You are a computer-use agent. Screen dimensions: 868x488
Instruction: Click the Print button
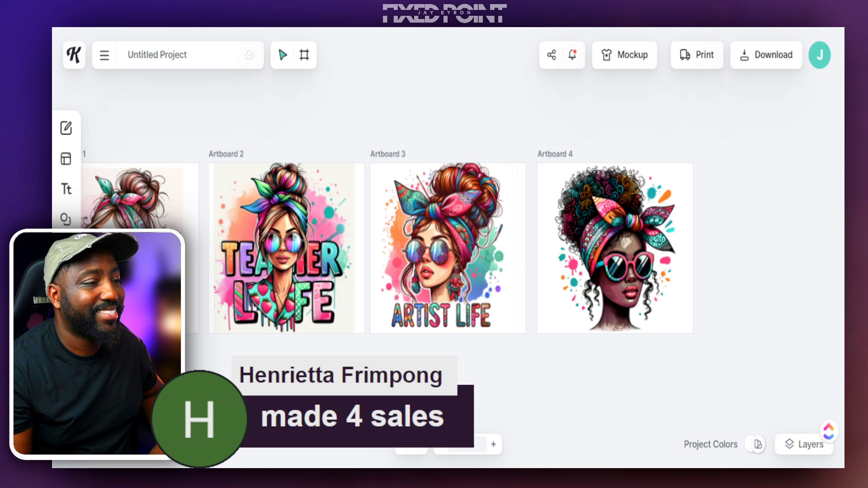pyautogui.click(x=697, y=55)
